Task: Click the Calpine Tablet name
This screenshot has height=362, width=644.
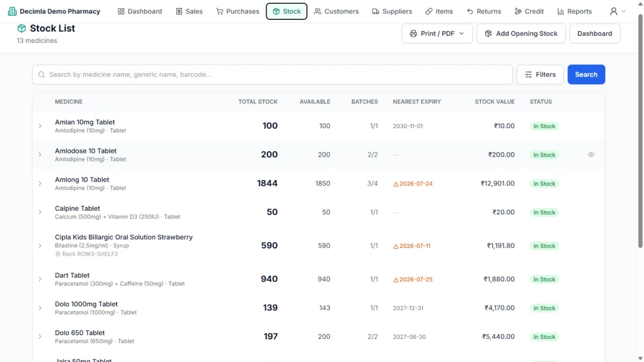Action: (77, 208)
